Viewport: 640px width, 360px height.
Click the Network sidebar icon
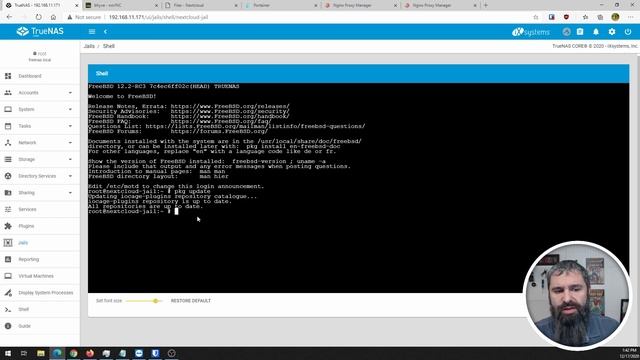pyautogui.click(x=8, y=143)
